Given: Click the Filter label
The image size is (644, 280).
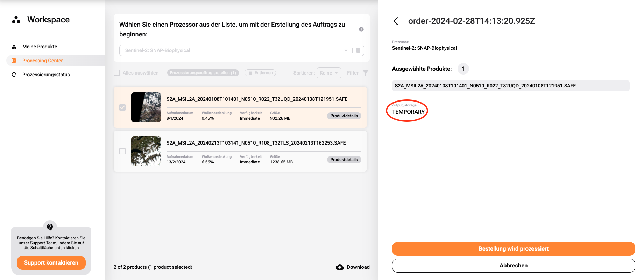Looking at the screenshot, I should pos(353,73).
